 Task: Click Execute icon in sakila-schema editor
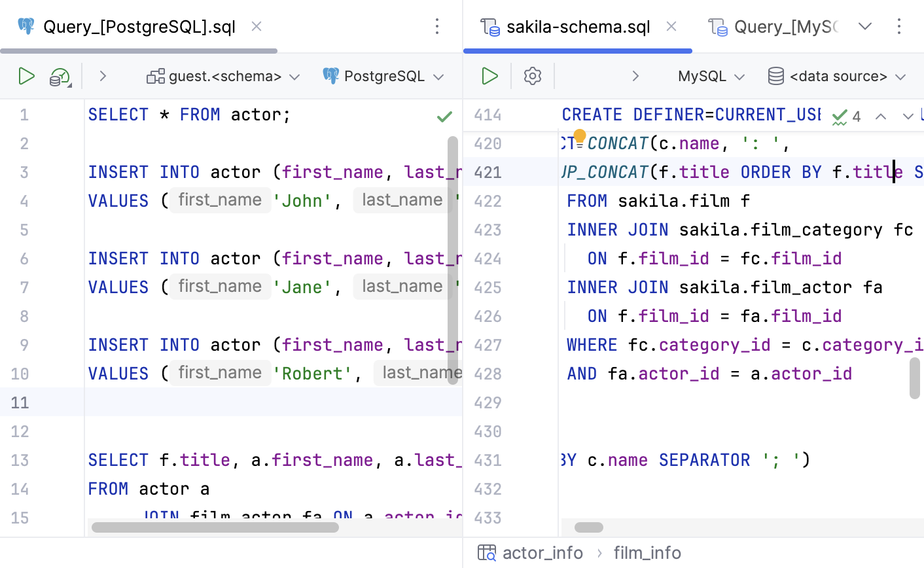(x=489, y=76)
